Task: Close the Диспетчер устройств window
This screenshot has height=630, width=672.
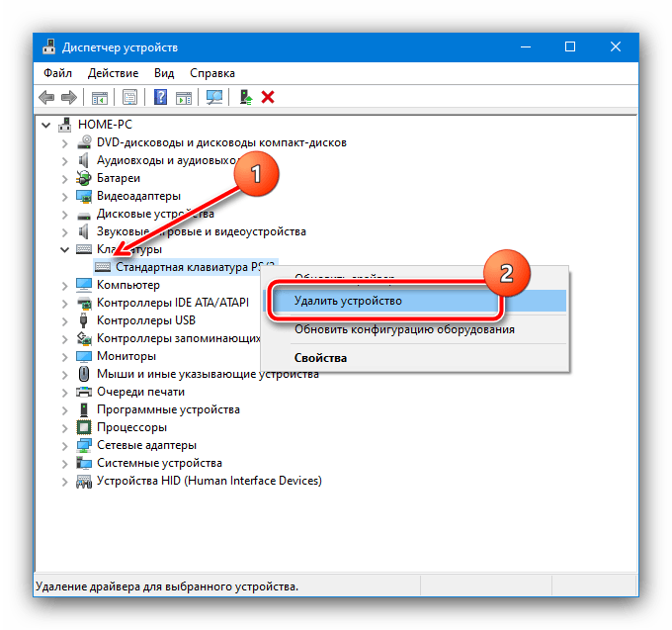Action: (616, 46)
